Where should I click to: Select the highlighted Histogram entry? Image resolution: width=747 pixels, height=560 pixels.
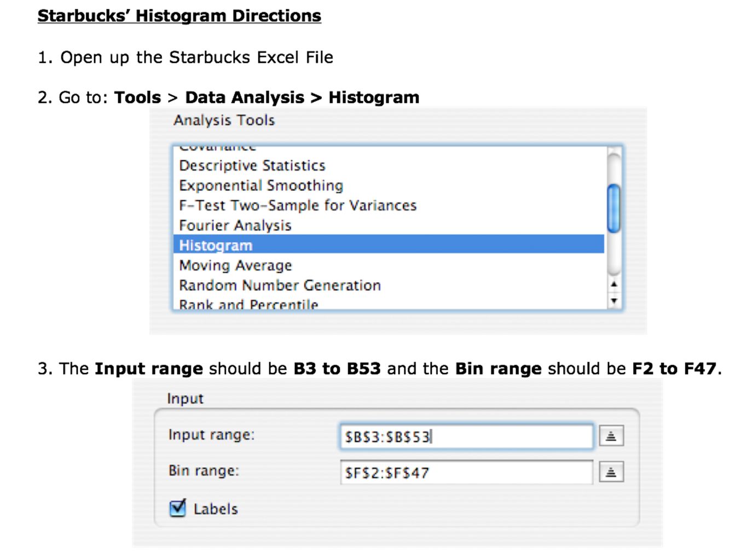point(389,245)
